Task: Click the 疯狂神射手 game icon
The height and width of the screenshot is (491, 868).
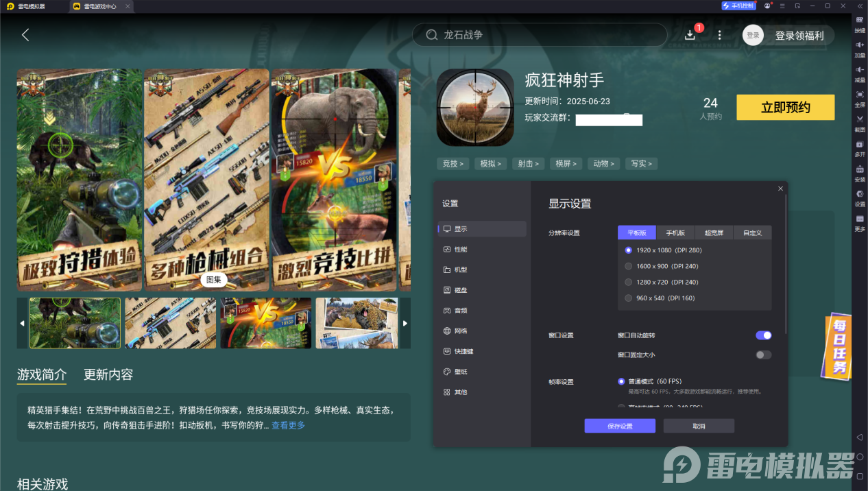Action: click(475, 107)
